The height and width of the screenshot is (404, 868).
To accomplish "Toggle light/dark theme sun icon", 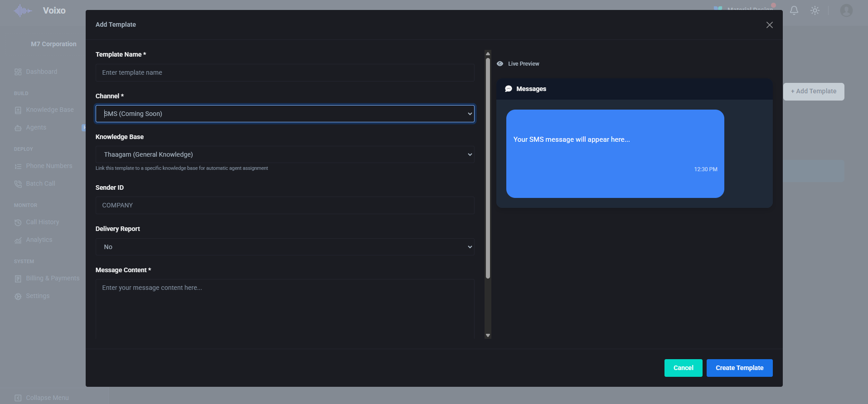I will [815, 10].
